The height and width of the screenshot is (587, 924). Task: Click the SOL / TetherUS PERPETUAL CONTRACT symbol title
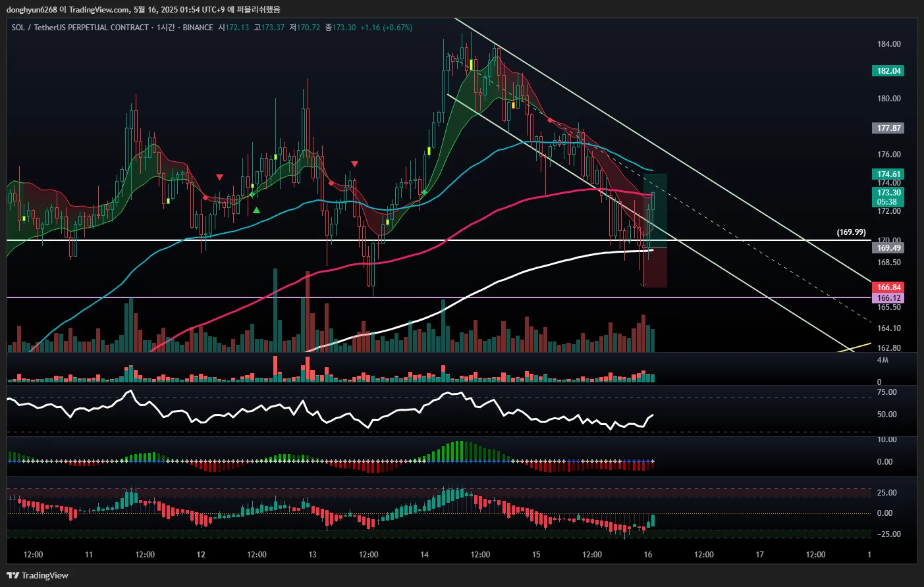[80, 28]
